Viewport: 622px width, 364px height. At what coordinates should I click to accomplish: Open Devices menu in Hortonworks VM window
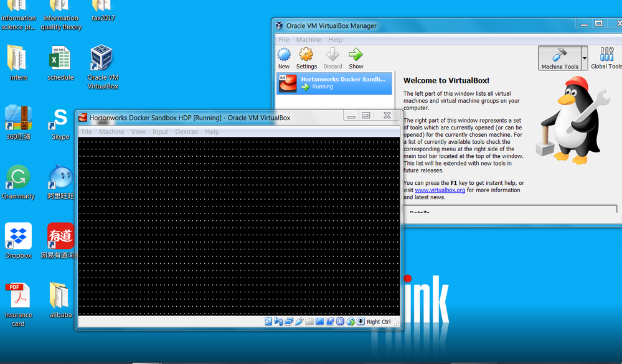pos(186,132)
